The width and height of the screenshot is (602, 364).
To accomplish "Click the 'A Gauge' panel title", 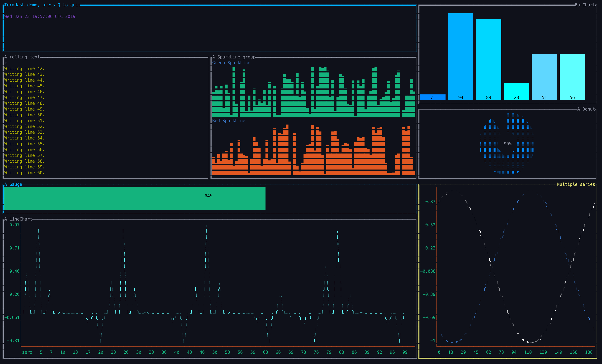I will tap(13, 184).
